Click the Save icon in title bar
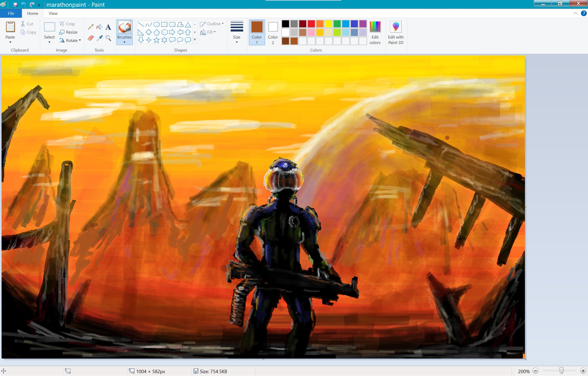The width and height of the screenshot is (588, 376). click(15, 4)
